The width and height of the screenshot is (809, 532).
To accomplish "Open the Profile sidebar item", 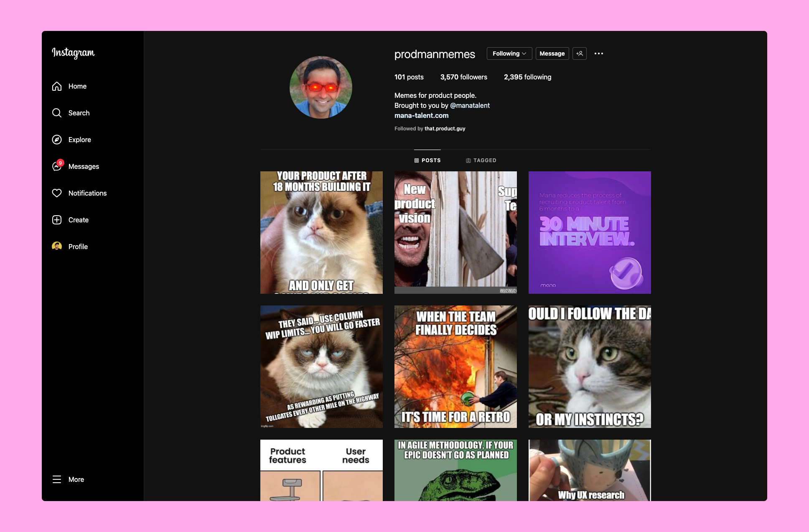I will tap(78, 247).
